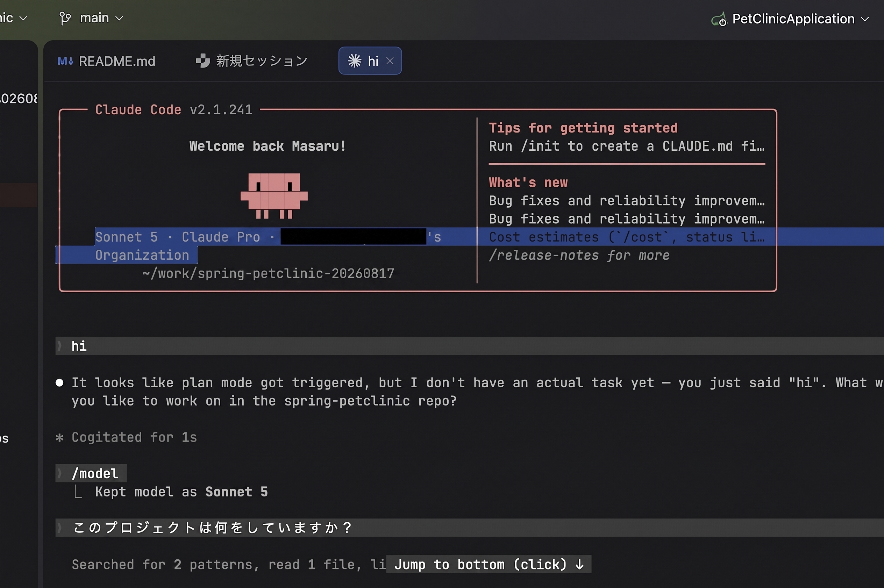This screenshot has height=588, width=884.
Task: Select the hi Claude Code tab
Action: click(370, 61)
